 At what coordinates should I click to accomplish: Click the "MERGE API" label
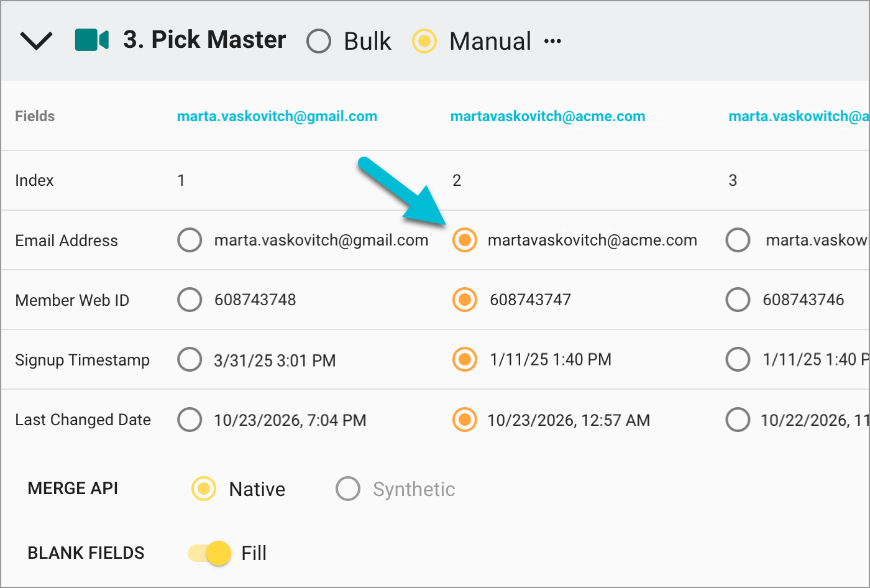[x=73, y=489]
